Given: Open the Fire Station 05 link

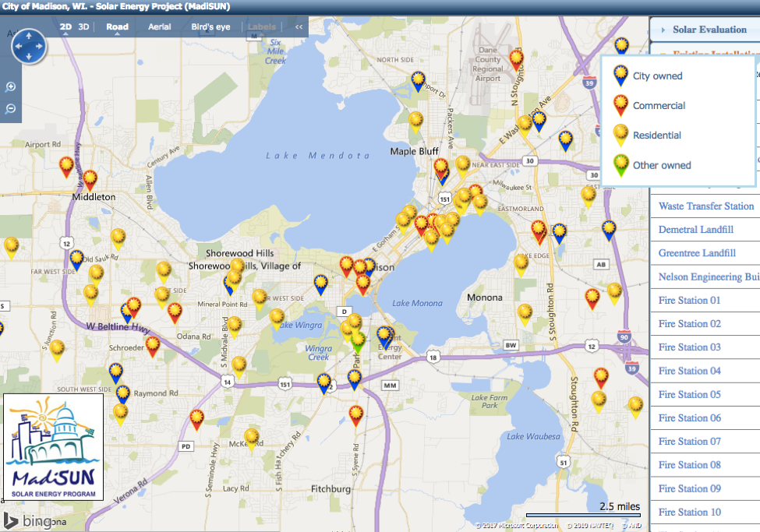Looking at the screenshot, I should [x=690, y=394].
